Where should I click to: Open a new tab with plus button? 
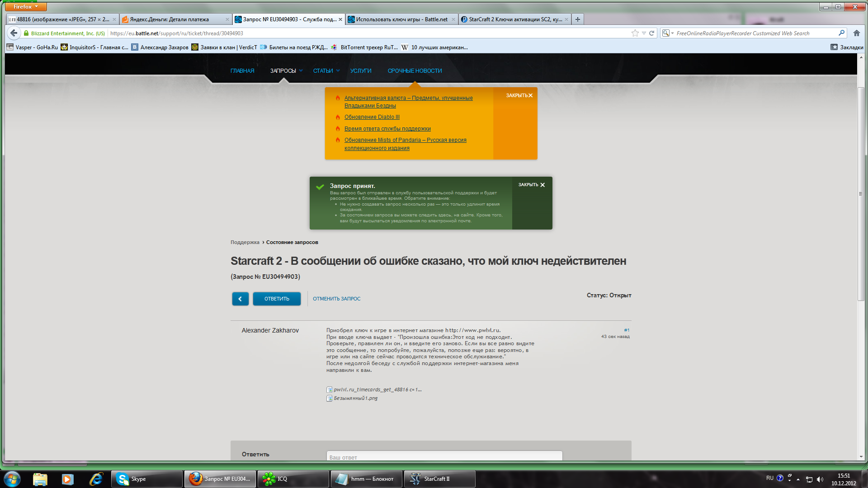pos(578,19)
